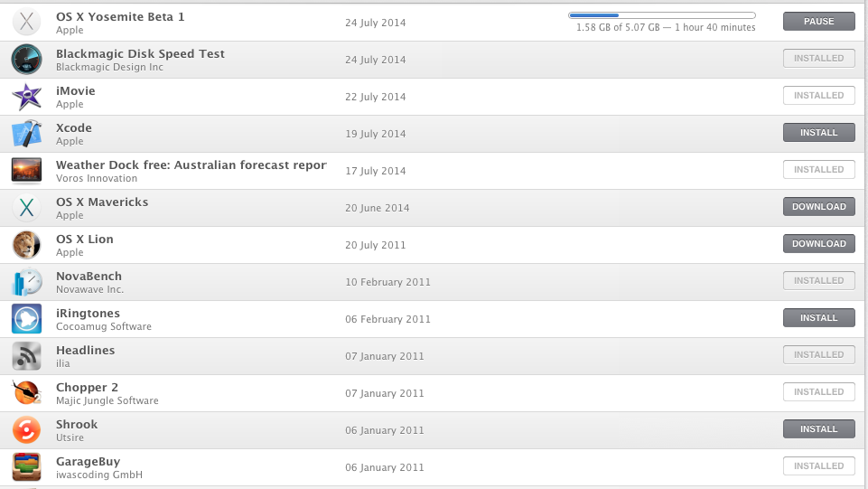This screenshot has width=868, height=489.
Task: Click the OS X Yosemite Beta 1 icon
Action: coord(26,23)
